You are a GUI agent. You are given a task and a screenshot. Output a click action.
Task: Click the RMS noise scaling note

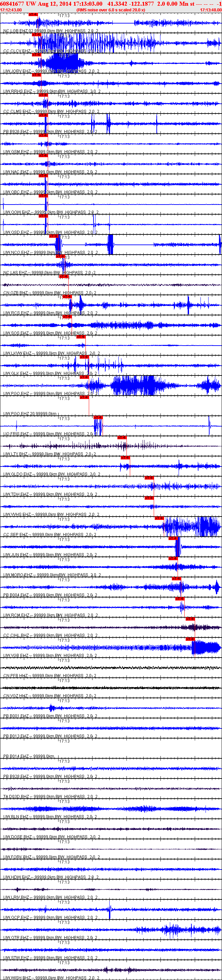tap(111, 10)
